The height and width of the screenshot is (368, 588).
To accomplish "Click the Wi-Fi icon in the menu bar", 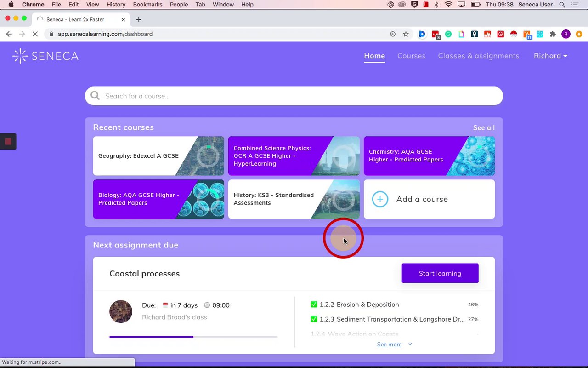I will pyautogui.click(x=448, y=5).
